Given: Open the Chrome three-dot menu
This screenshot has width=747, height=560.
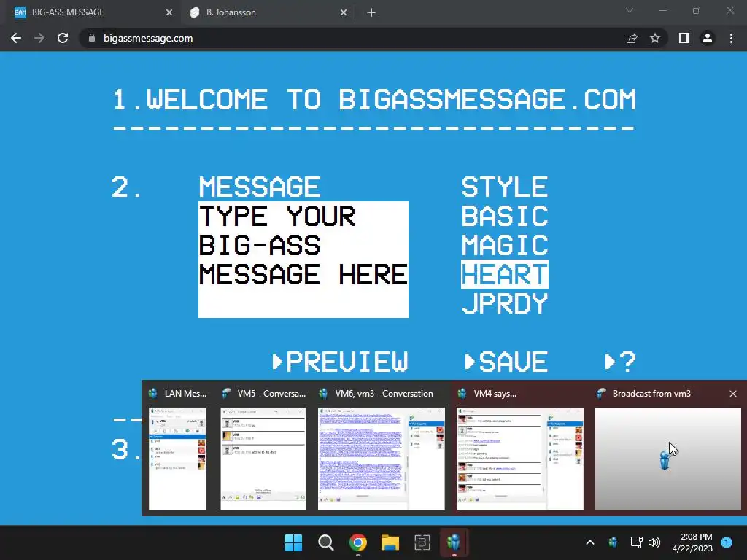Looking at the screenshot, I should point(731,38).
